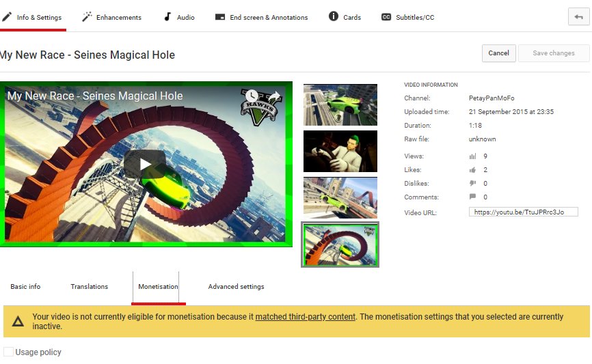Click the End screen & Annotations screen icon
This screenshot has height=364, width=592.
220,17
